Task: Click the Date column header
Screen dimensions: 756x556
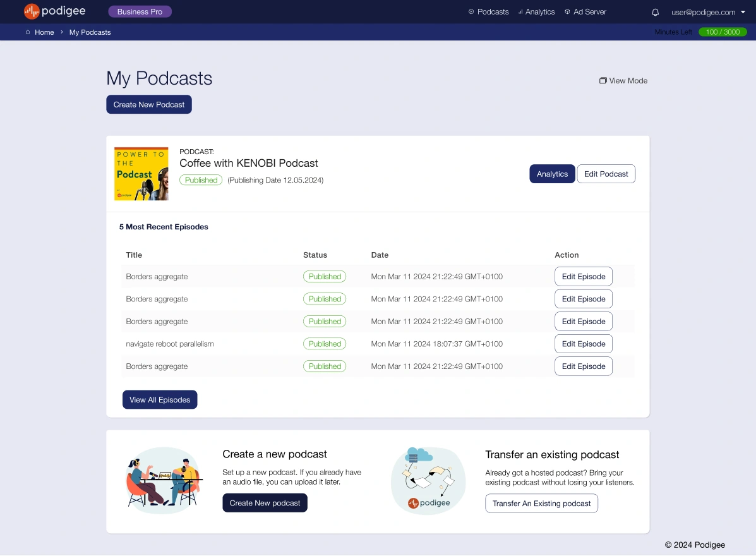Action: click(x=380, y=255)
